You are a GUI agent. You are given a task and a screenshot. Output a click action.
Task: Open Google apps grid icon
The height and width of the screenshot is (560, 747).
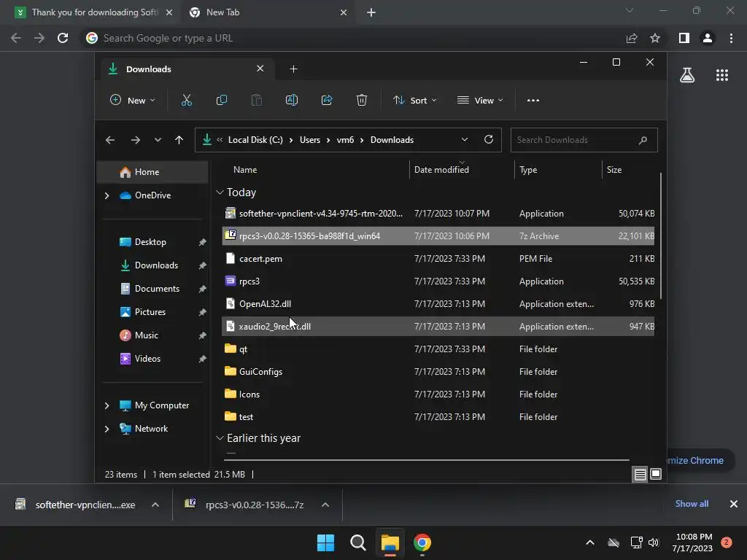pos(722,75)
